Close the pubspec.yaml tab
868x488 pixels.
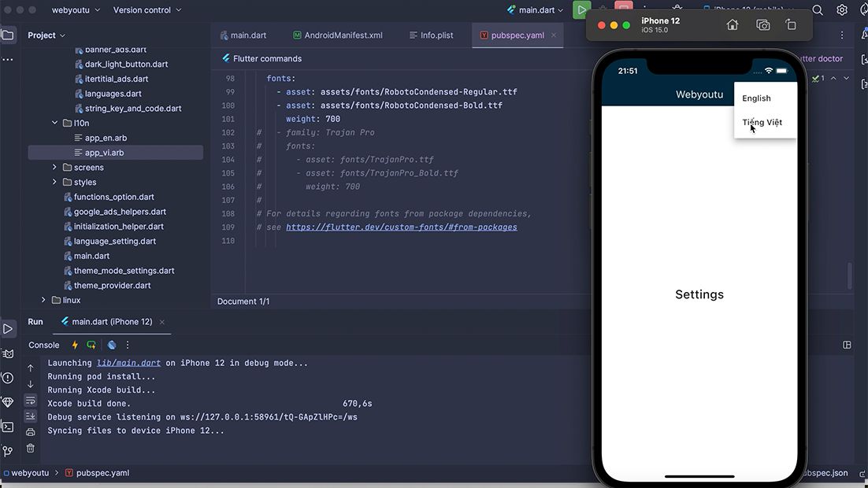(554, 35)
